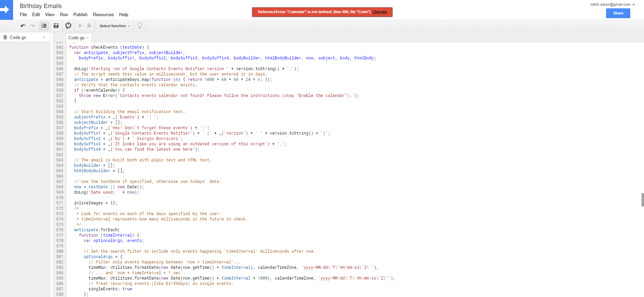Open the View menu

[50, 14]
